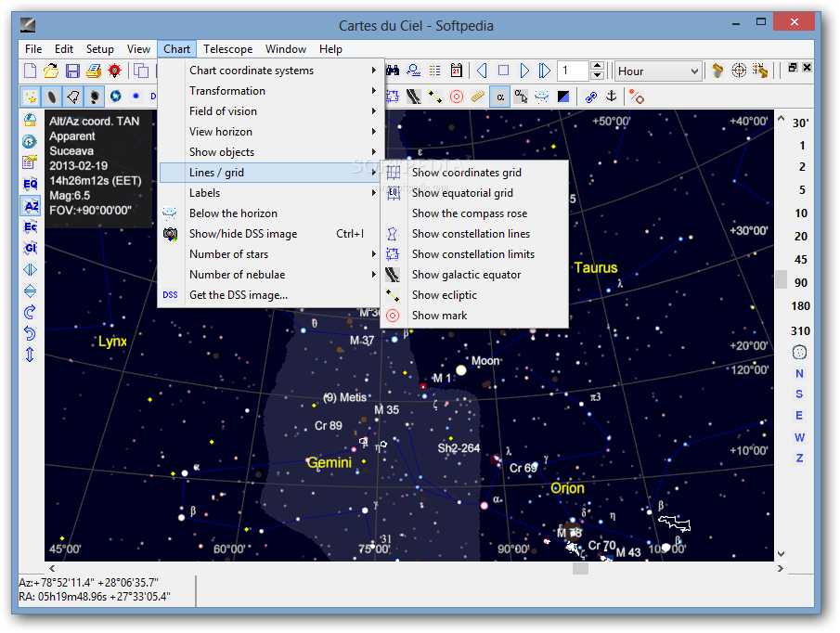Image resolution: width=840 pixels, height=633 pixels.
Task: Toggle the show planets blue dot button
Action: pyautogui.click(x=136, y=97)
